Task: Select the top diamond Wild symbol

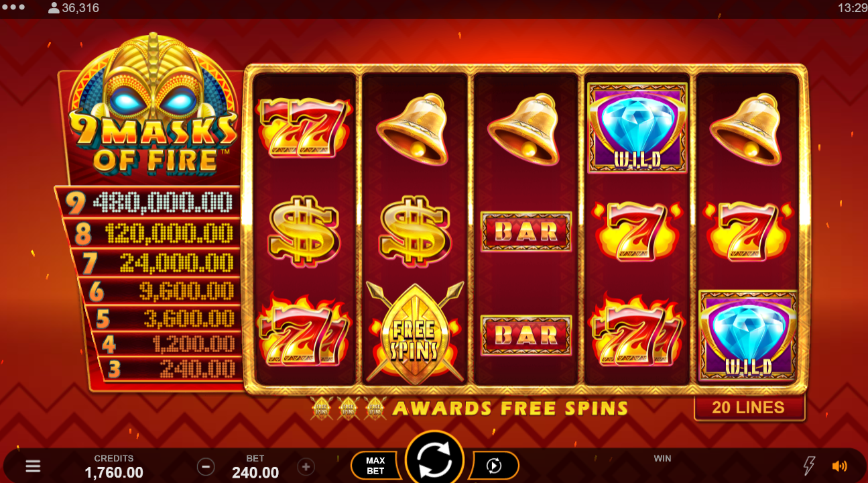Action: [x=637, y=127]
